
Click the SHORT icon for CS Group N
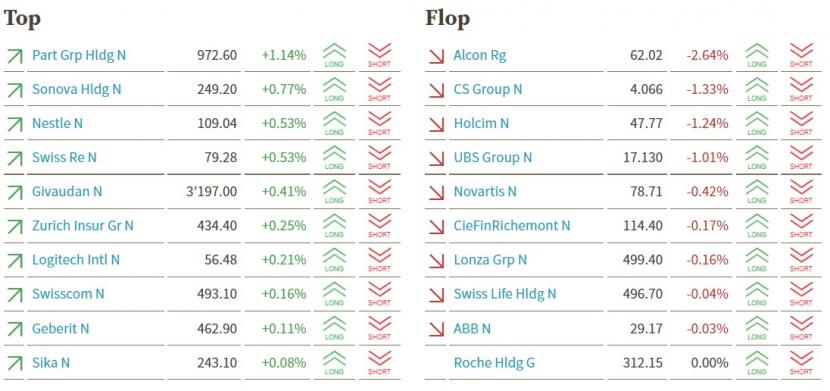(x=801, y=89)
